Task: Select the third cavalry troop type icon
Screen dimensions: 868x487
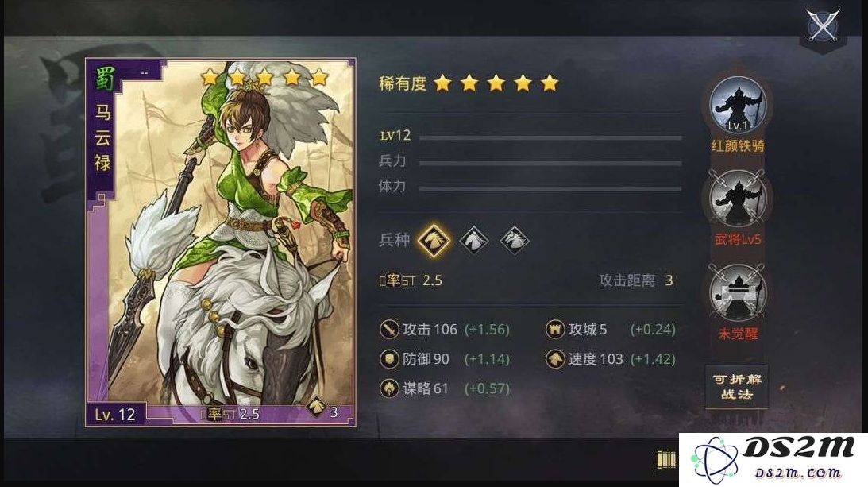Action: click(515, 241)
